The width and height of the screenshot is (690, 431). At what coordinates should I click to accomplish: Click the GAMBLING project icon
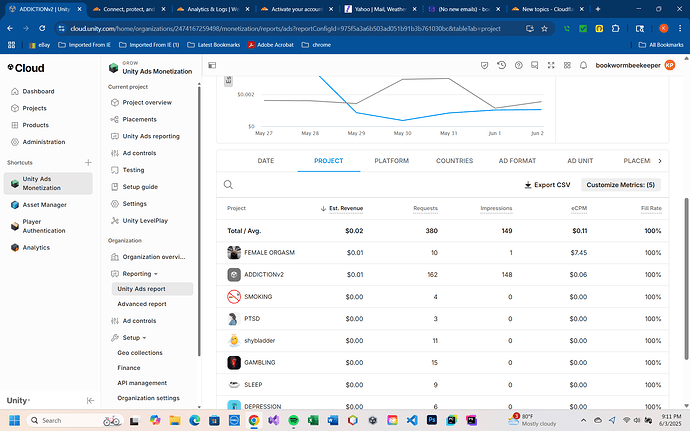(234, 362)
